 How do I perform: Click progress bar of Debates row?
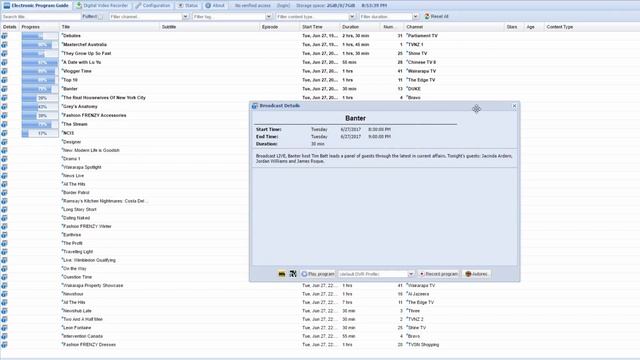[40, 36]
